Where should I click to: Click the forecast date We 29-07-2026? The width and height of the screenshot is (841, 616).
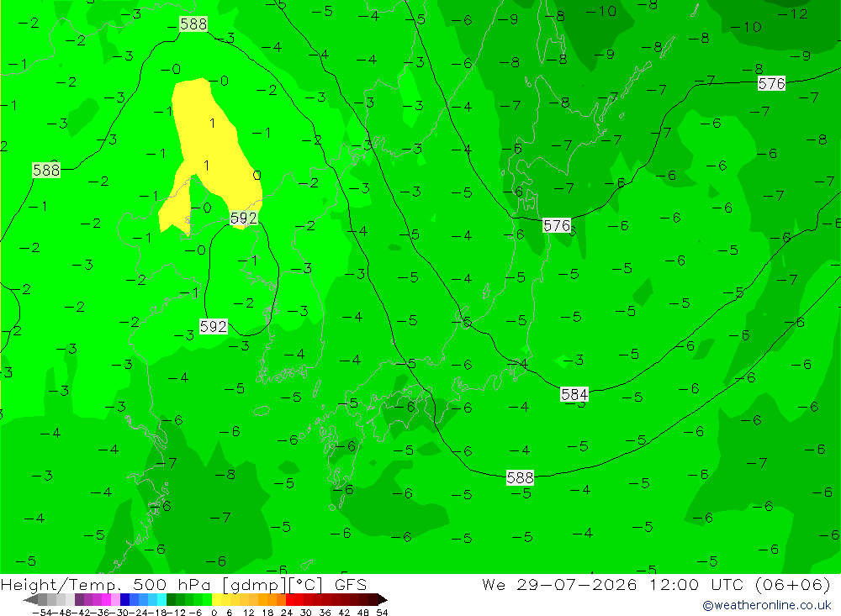tap(559, 584)
